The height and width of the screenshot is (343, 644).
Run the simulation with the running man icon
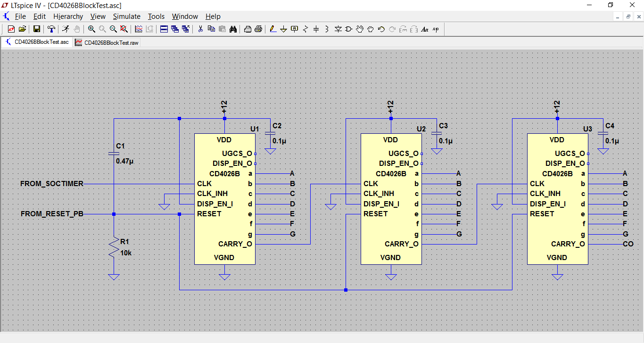[66, 29]
